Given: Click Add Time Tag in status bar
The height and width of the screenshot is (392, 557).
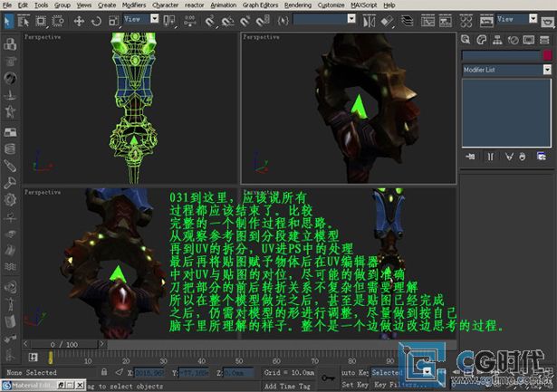Looking at the screenshot, I should click(287, 386).
